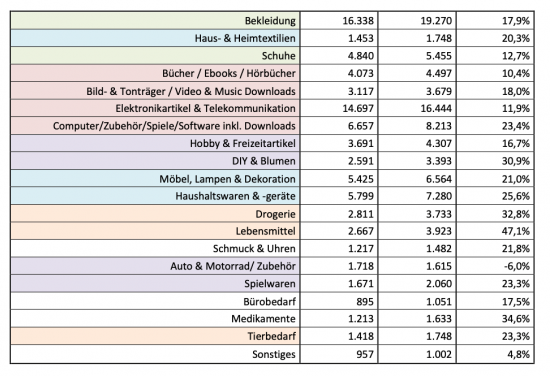Click the Schmuck & Uhren label
The width and height of the screenshot is (550, 376).
254,249
